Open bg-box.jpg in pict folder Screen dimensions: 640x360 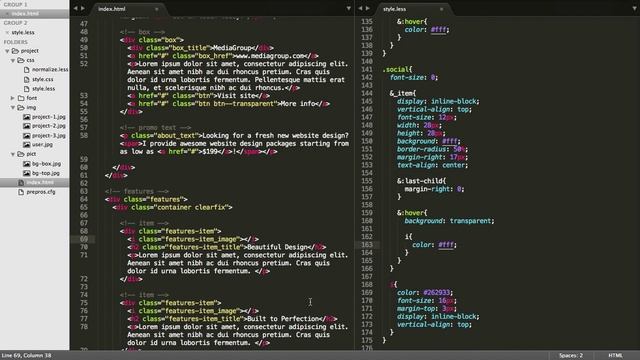(46, 164)
